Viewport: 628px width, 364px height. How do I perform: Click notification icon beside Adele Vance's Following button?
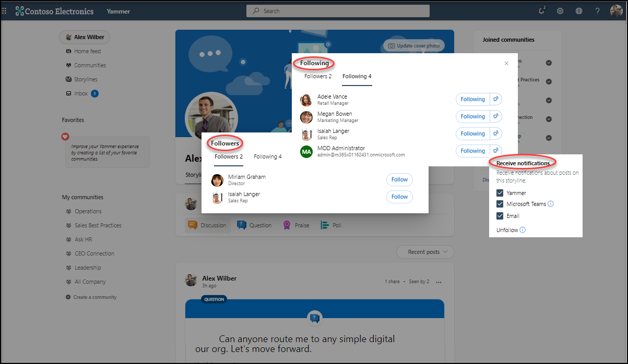496,99
